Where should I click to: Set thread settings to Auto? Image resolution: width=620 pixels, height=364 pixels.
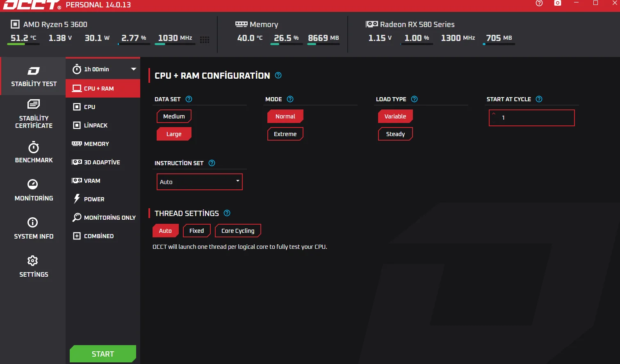pyautogui.click(x=166, y=231)
